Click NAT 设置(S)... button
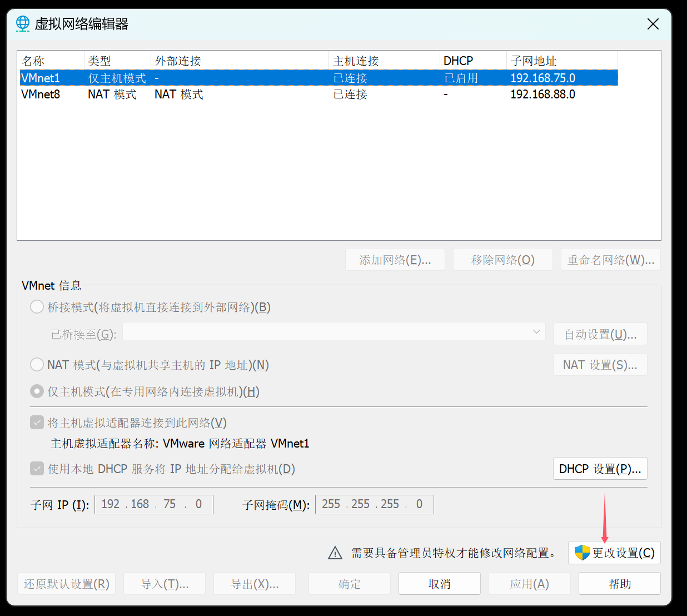Screen dimensions: 687x616 tap(600, 365)
